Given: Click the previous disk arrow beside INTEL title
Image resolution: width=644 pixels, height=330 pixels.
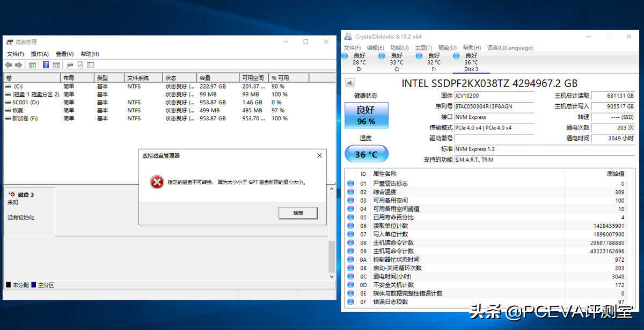Looking at the screenshot, I should pyautogui.click(x=349, y=83).
